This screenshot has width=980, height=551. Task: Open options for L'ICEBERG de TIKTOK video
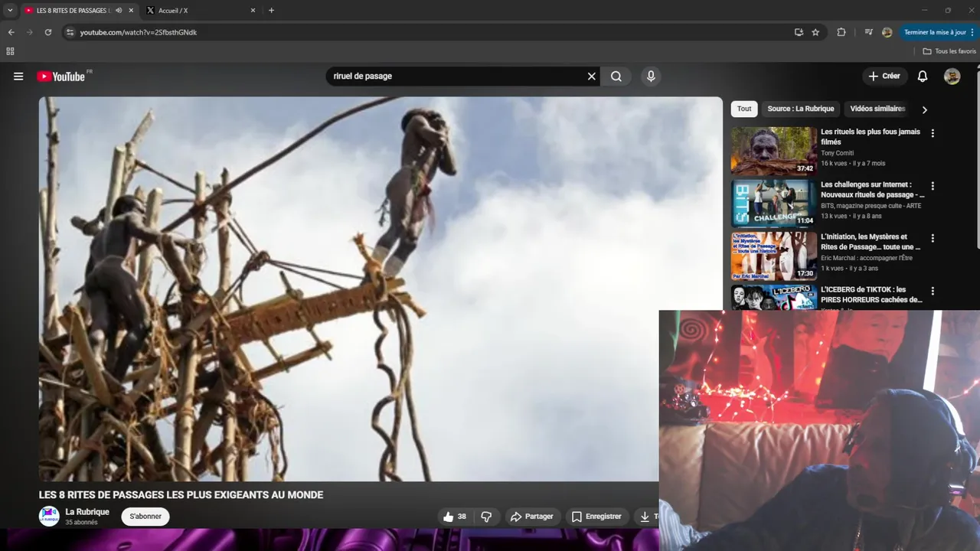point(933,292)
